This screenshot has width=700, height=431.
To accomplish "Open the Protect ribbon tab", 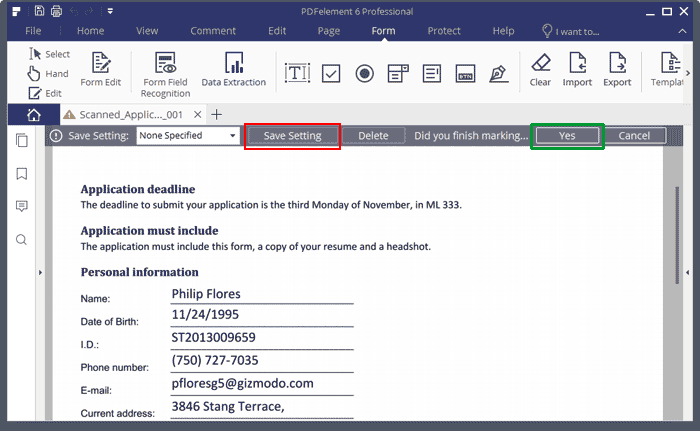I will pos(444,31).
